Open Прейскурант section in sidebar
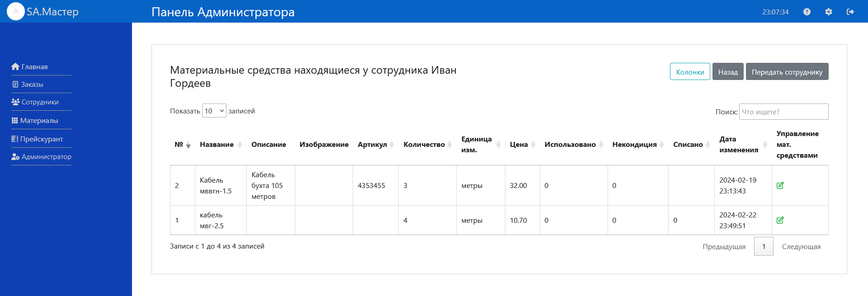The height and width of the screenshot is (296, 868). [x=41, y=139]
